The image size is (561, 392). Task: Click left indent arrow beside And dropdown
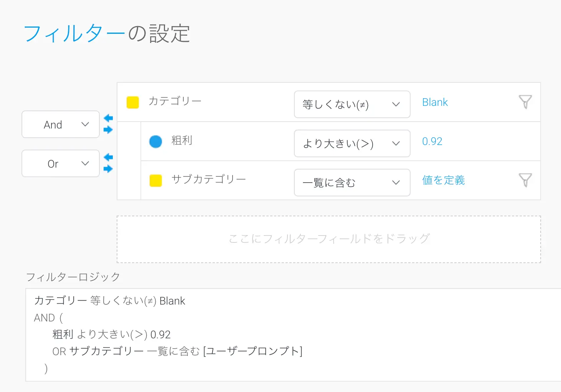[x=108, y=118]
